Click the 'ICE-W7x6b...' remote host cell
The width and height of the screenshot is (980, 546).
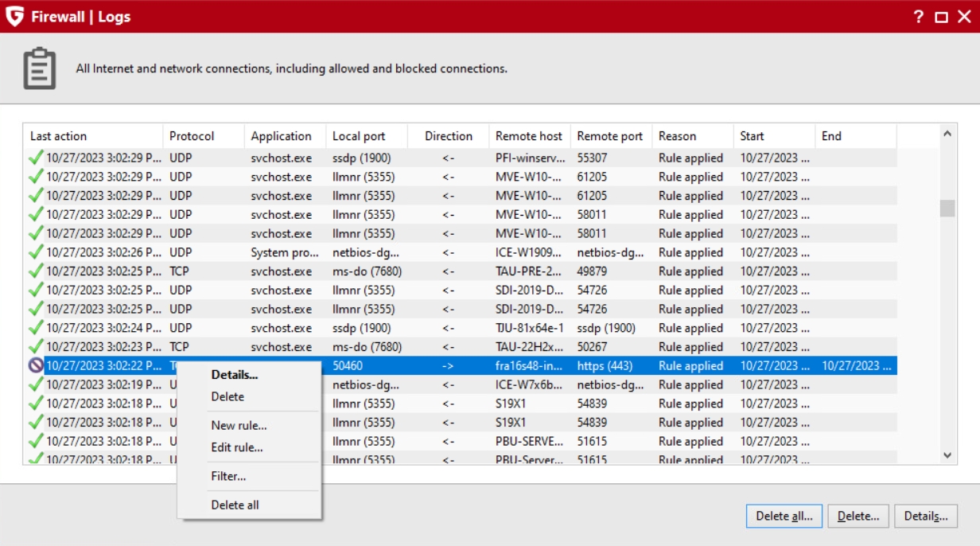[530, 384]
